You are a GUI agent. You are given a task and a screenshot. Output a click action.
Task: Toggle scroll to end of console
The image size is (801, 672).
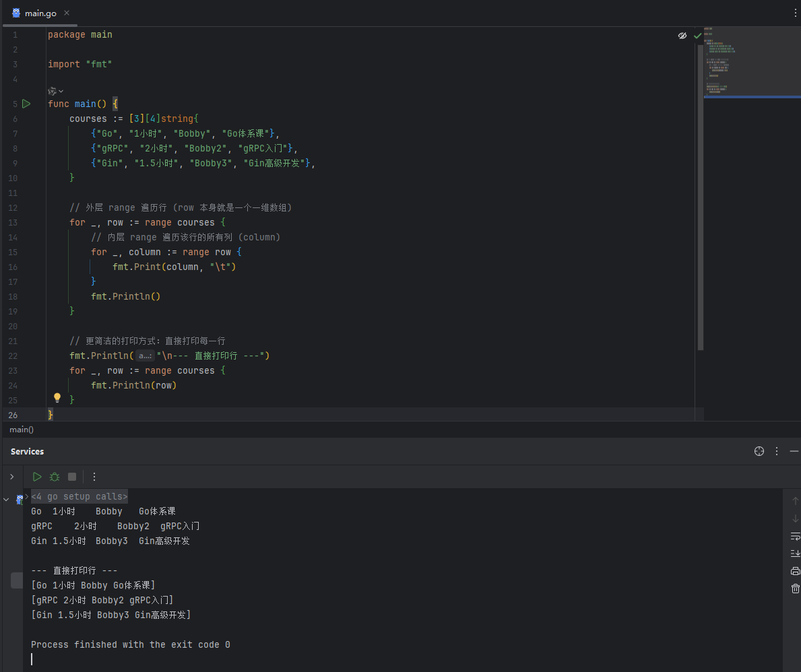pyautogui.click(x=795, y=553)
